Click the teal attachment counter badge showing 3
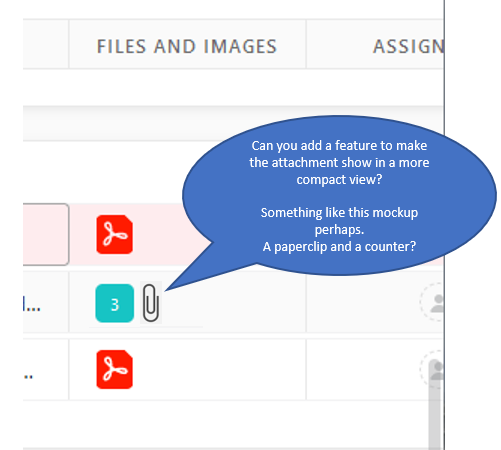 tap(115, 303)
